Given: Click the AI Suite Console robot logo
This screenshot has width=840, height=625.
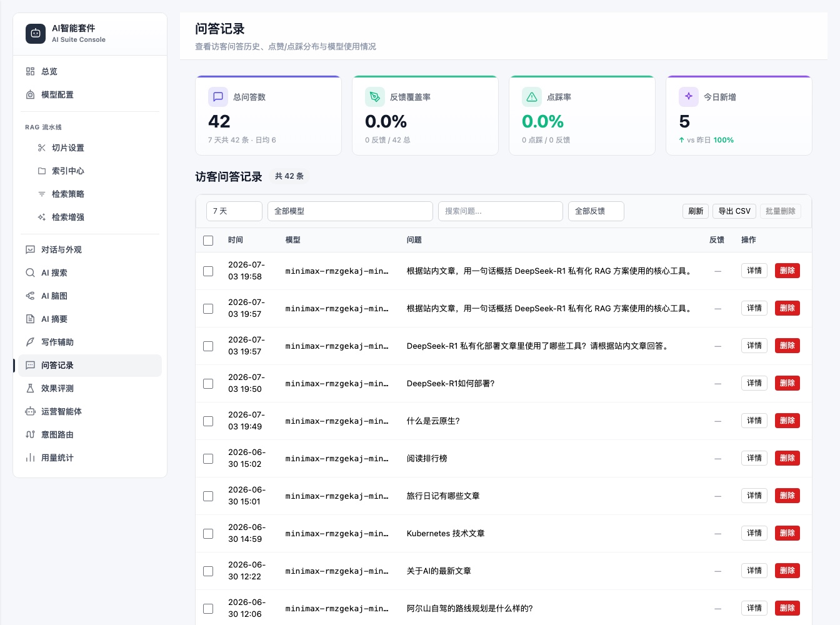Looking at the screenshot, I should pos(36,33).
